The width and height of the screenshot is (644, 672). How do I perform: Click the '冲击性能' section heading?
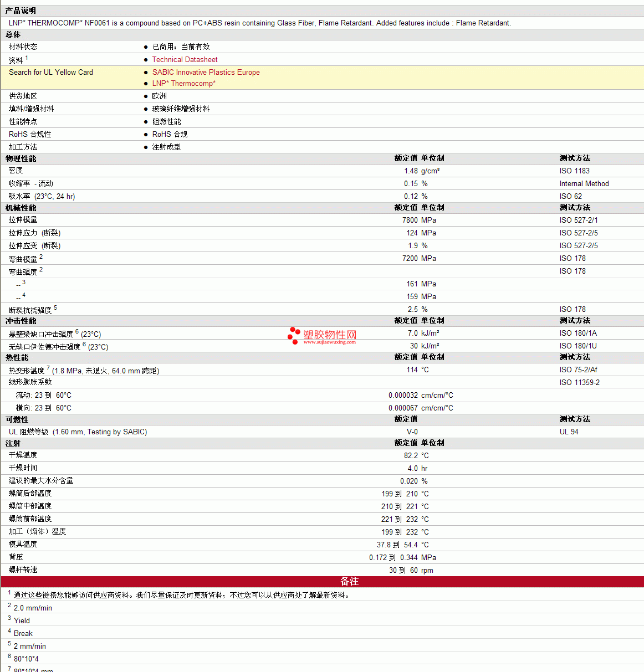point(21,321)
